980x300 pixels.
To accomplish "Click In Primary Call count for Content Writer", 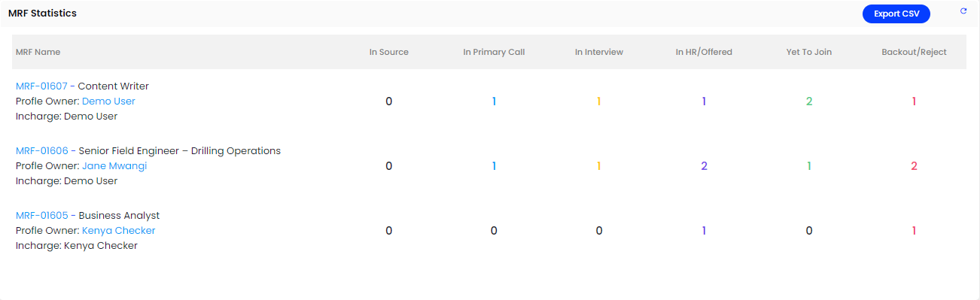I will click(494, 102).
